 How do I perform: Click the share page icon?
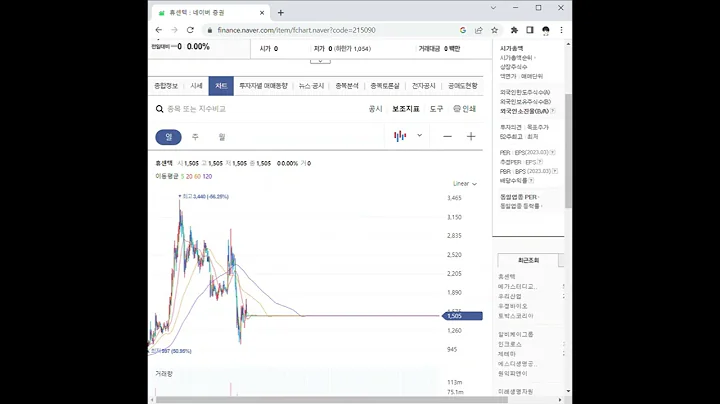click(478, 30)
